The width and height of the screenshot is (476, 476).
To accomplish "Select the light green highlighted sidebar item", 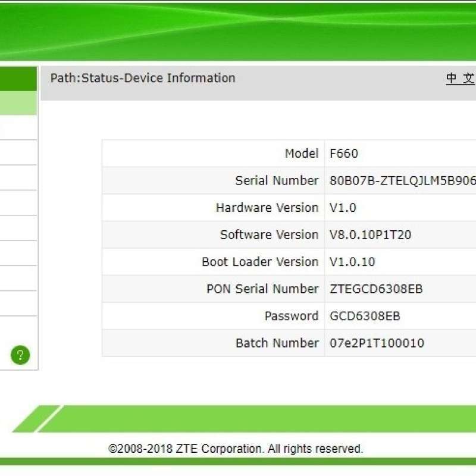I will [x=18, y=103].
